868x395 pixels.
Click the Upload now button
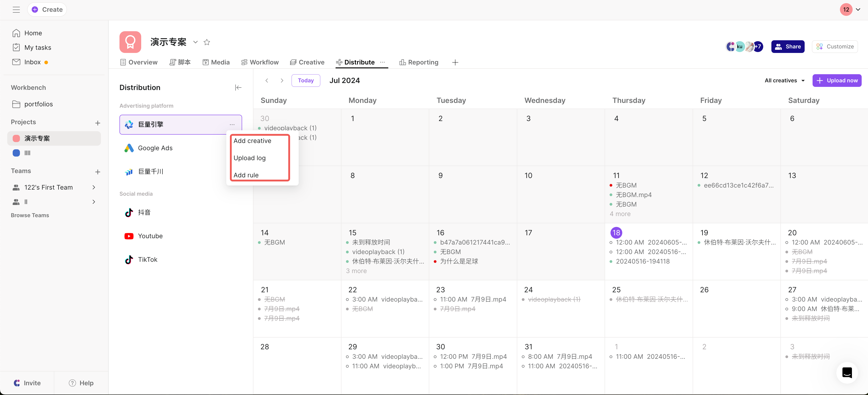tap(837, 81)
